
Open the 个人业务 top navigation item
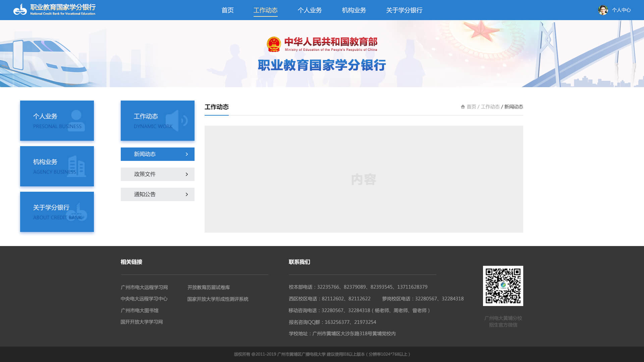(309, 10)
